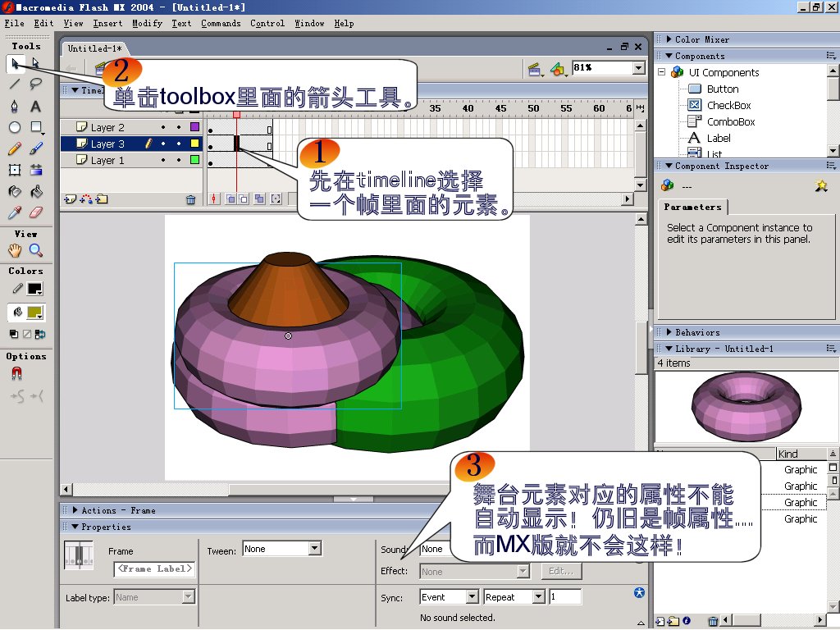
Task: Create a new symbol in Library
Action: click(x=660, y=622)
